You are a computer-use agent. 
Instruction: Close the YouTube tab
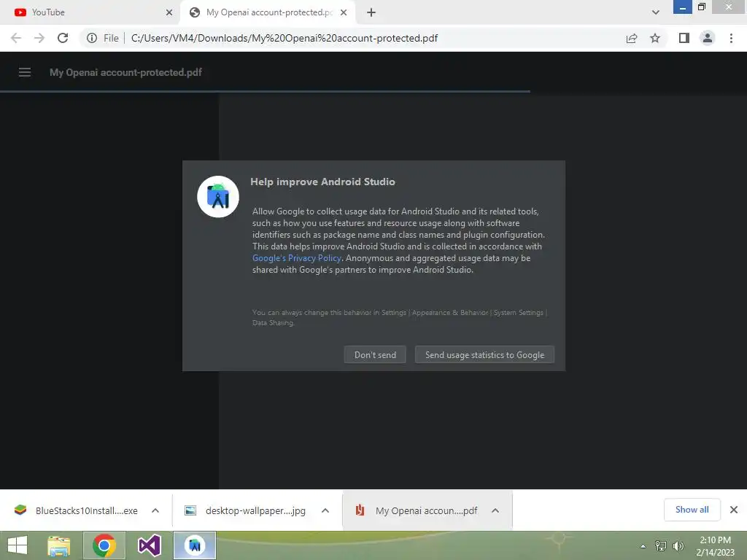click(169, 12)
